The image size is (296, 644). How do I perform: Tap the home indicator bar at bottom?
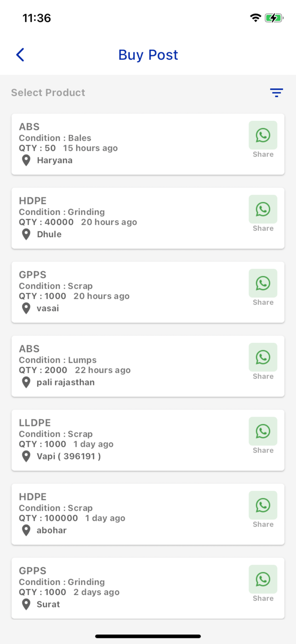coord(148,636)
